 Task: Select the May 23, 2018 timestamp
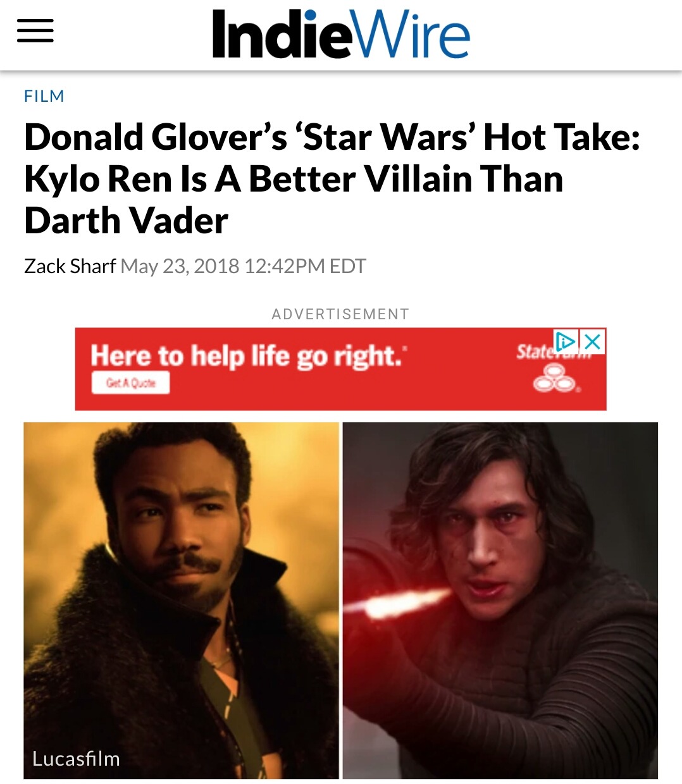tap(244, 266)
